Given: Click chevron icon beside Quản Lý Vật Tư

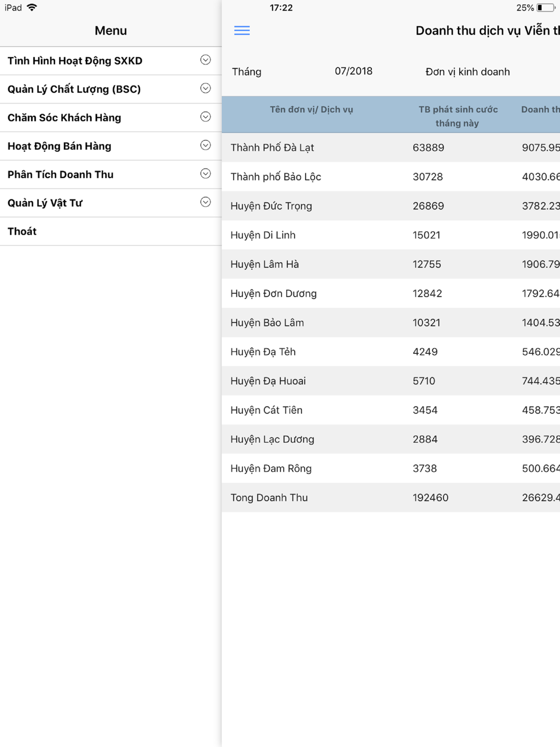Looking at the screenshot, I should [206, 202].
